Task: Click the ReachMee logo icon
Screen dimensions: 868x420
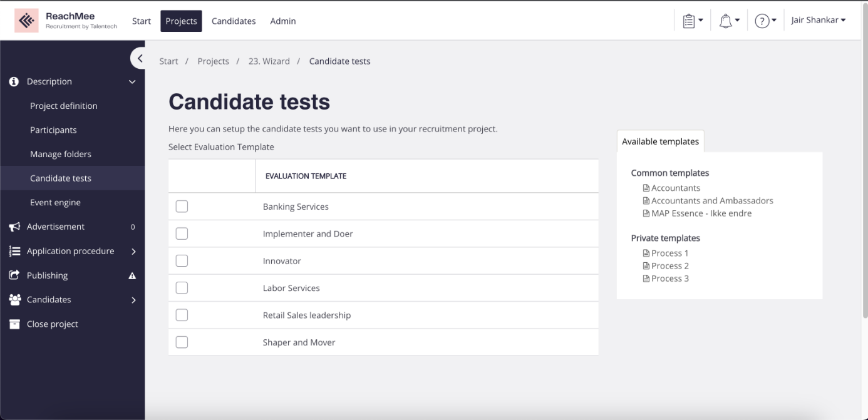Action: click(26, 21)
